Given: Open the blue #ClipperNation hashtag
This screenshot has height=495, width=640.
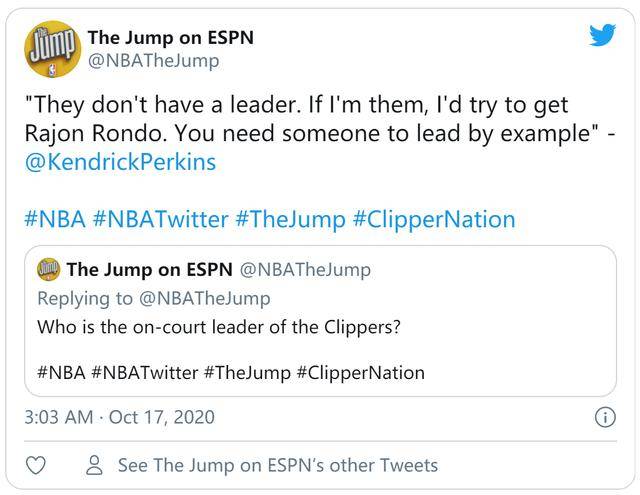Looking at the screenshot, I should 434,219.
